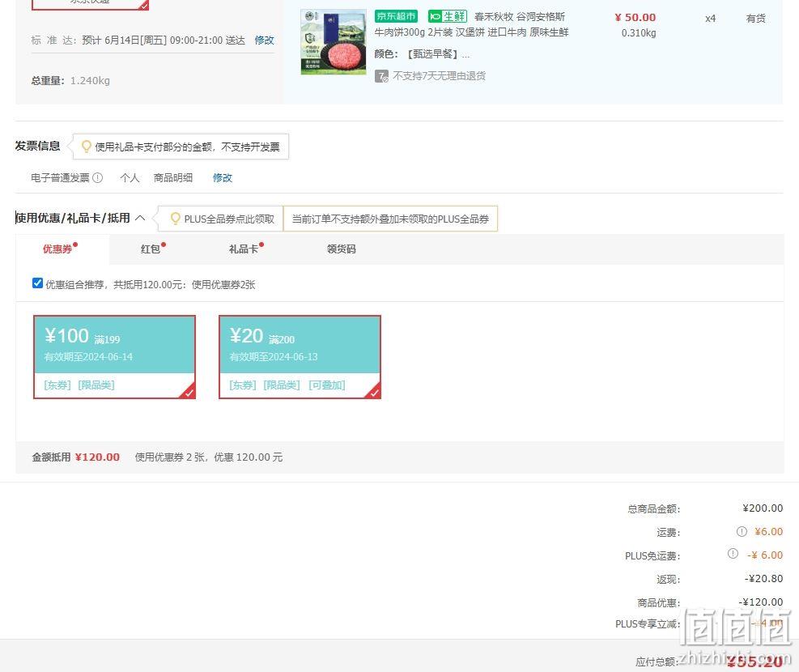
Task: Click the 有货 stock status
Action: 755,19
